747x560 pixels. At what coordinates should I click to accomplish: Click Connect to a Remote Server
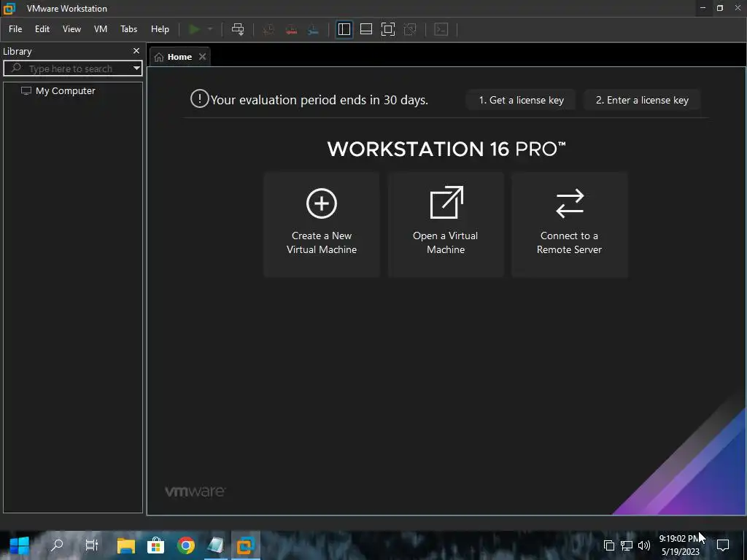(569, 225)
